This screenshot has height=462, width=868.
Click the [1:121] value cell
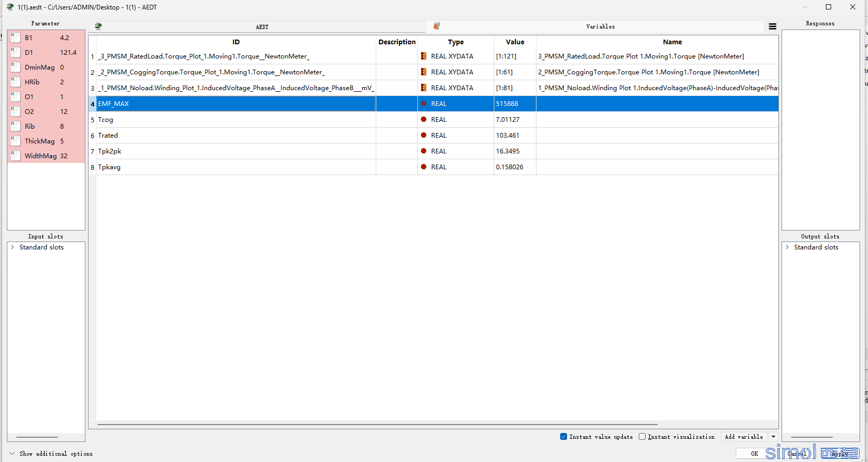tap(515, 56)
